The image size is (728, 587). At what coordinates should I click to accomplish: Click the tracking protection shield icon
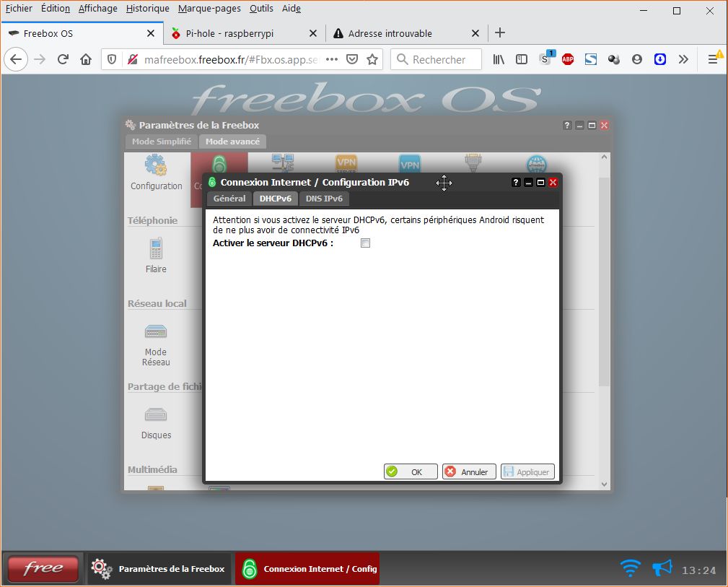[112, 59]
